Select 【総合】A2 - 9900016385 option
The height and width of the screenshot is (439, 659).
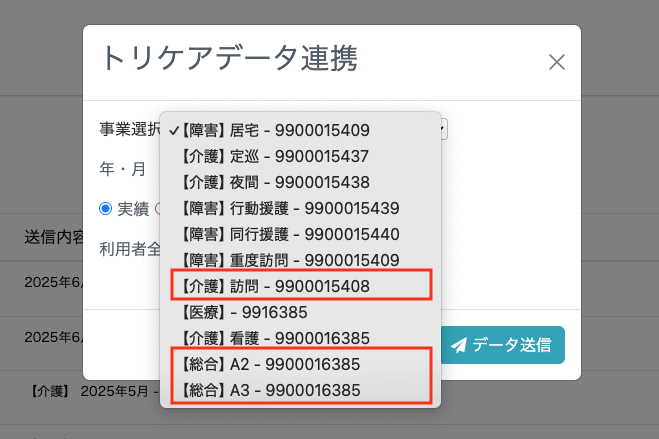301,365
